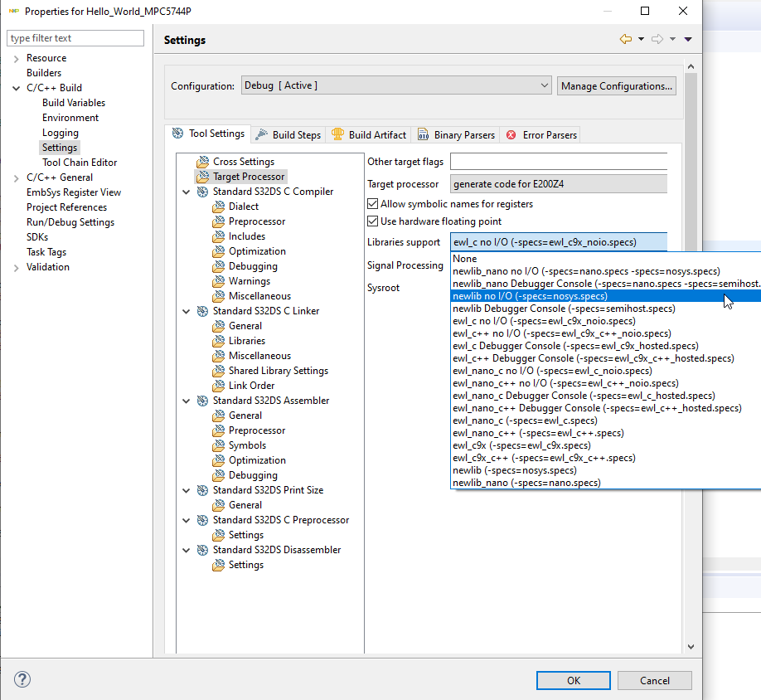
Task: Click the settings pane scroll down arrow
Action: click(x=691, y=647)
